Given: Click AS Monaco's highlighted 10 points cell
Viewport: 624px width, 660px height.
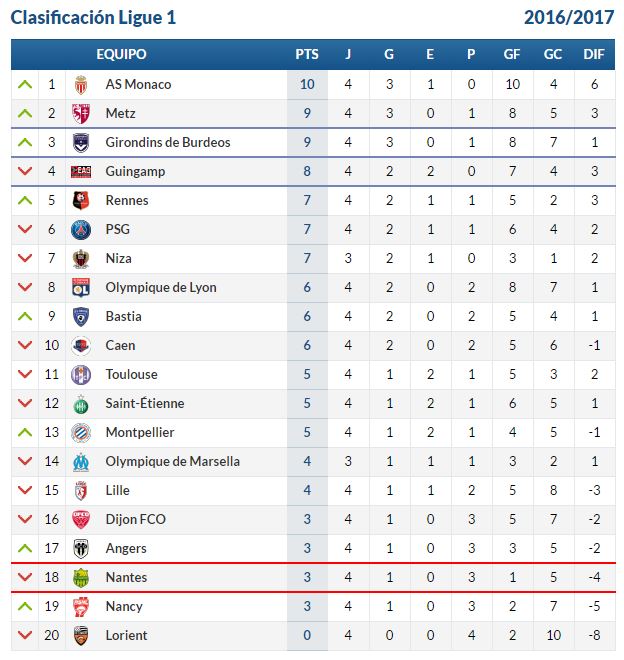Looking at the screenshot, I should coord(307,85).
